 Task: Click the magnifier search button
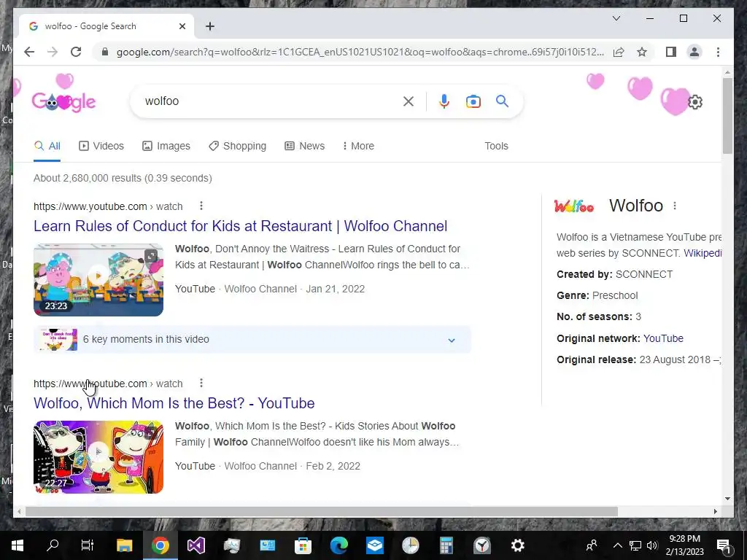coord(502,101)
